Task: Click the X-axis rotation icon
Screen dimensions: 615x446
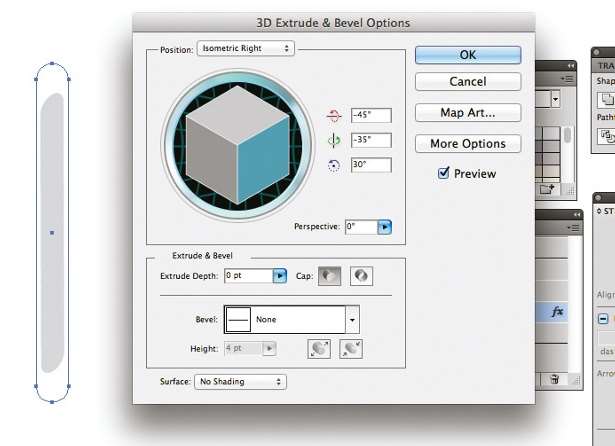Action: 335,116
